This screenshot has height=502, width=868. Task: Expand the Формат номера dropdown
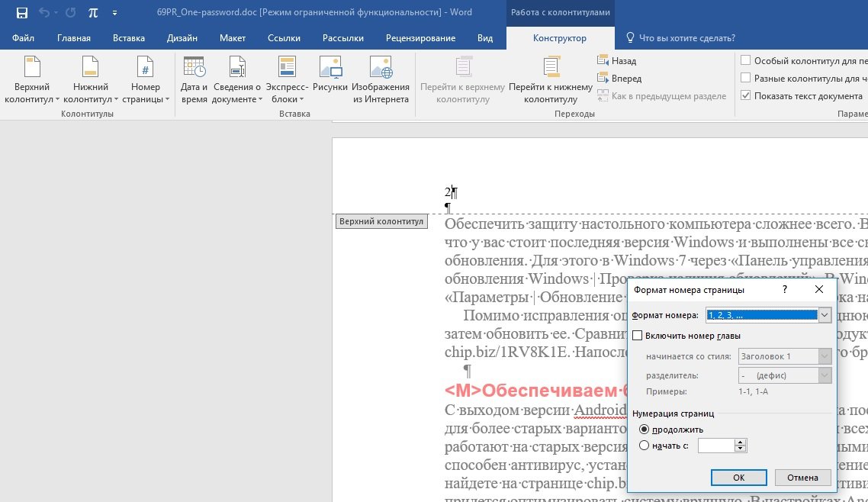[x=824, y=315]
